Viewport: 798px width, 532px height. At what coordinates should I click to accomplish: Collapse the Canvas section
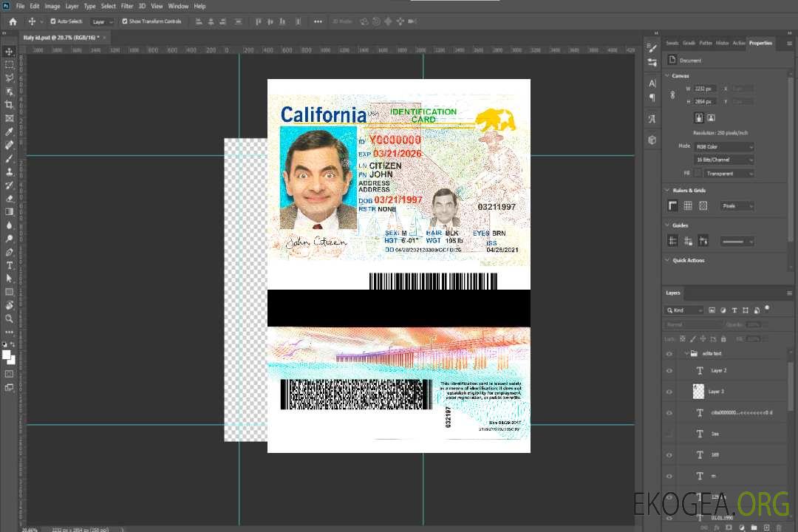667,75
